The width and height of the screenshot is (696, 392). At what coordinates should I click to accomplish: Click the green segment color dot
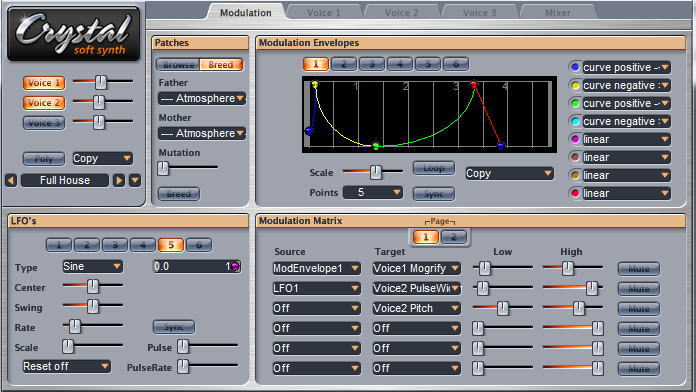575,103
